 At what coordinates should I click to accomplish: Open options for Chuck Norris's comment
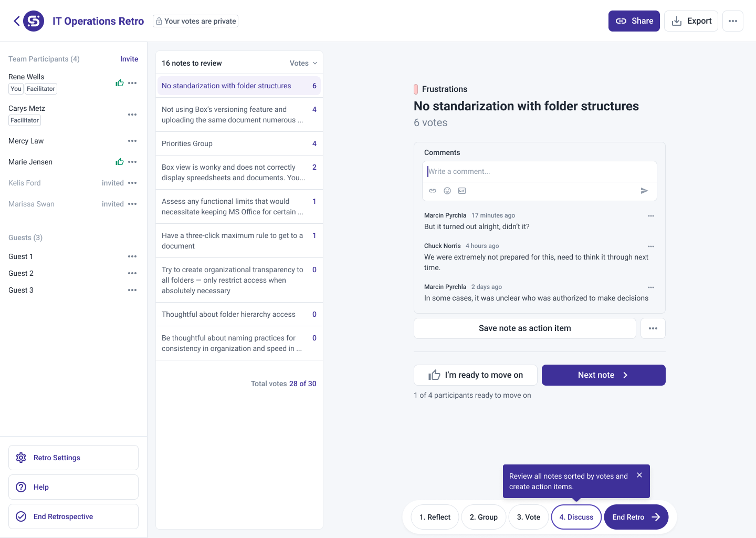(651, 246)
